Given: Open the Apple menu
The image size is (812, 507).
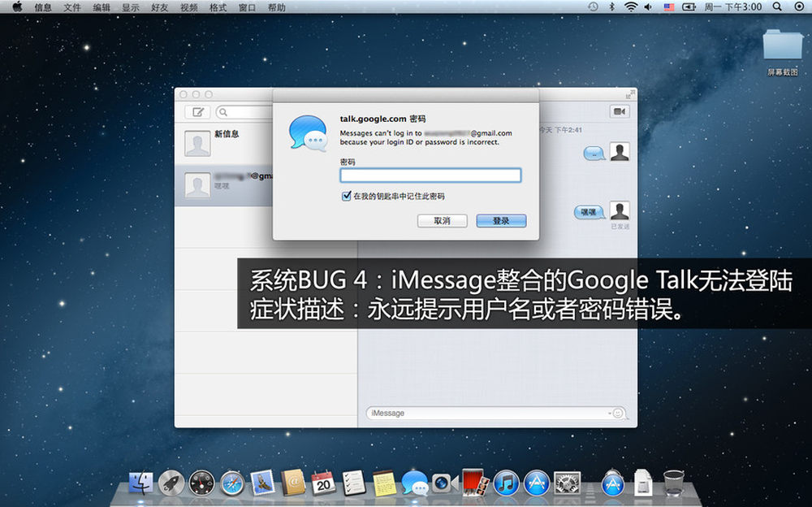Looking at the screenshot, I should pyautogui.click(x=16, y=6).
